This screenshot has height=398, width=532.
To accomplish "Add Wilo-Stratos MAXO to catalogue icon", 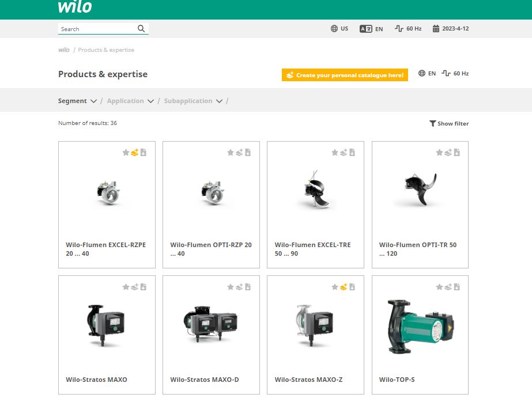I will click(x=134, y=287).
